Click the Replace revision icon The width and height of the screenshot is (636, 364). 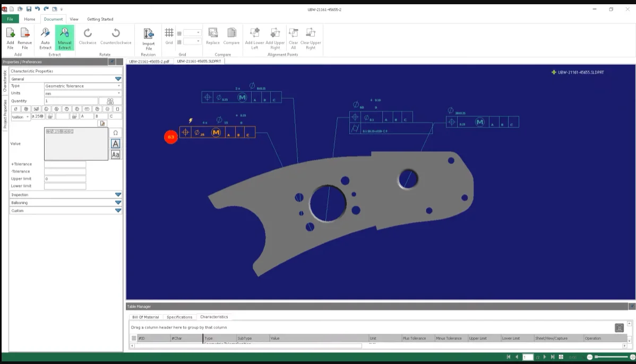(212, 36)
